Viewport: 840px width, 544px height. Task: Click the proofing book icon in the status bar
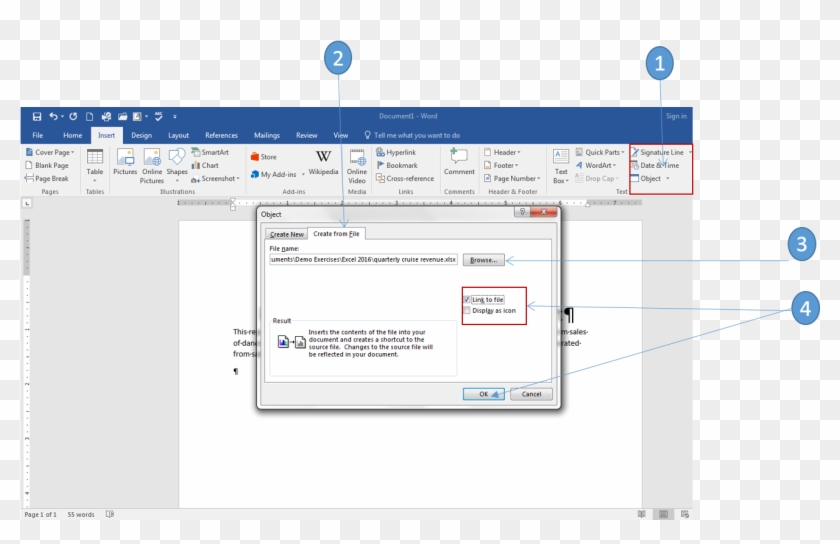110,515
